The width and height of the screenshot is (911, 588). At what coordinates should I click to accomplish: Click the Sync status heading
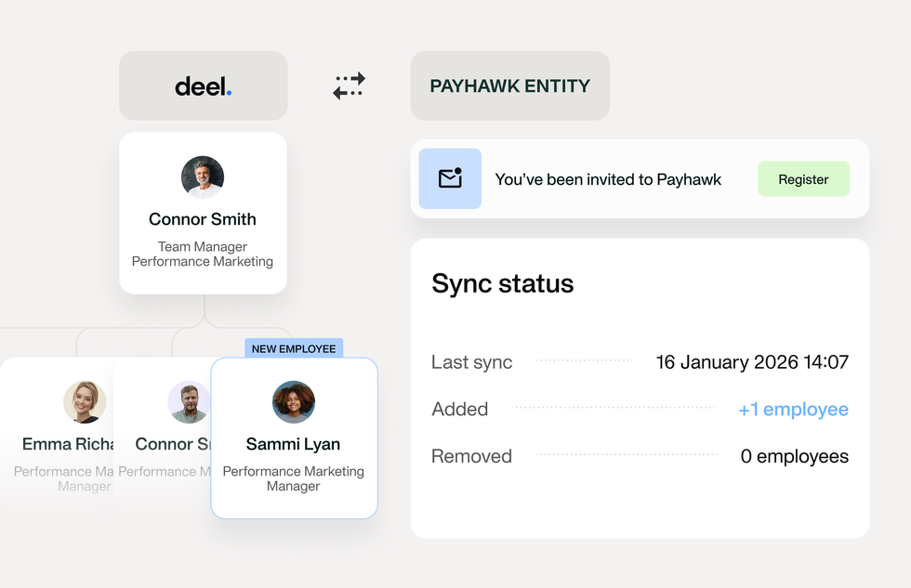pos(502,284)
